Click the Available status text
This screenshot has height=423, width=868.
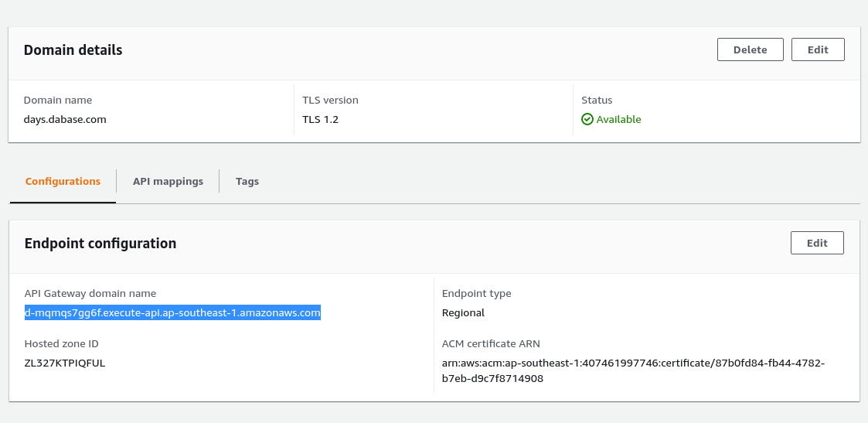tap(619, 120)
